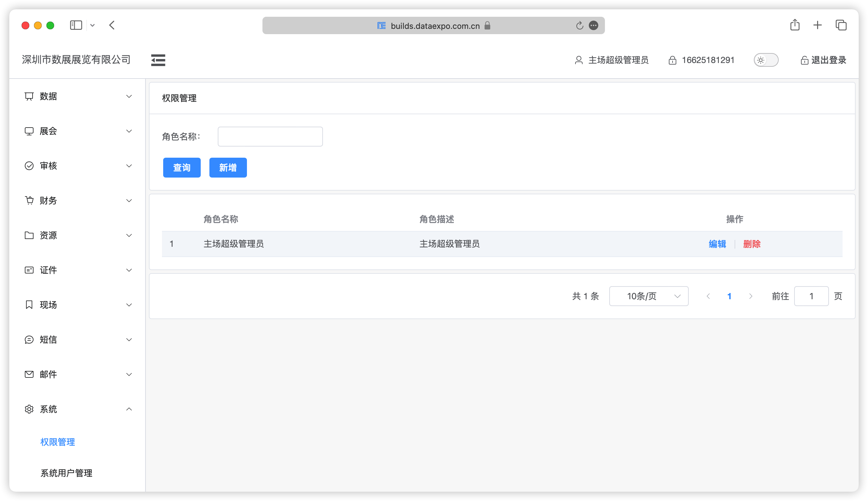Viewport: 868px width, 501px height.
Task: Click the 前往 page number input
Action: (x=811, y=296)
